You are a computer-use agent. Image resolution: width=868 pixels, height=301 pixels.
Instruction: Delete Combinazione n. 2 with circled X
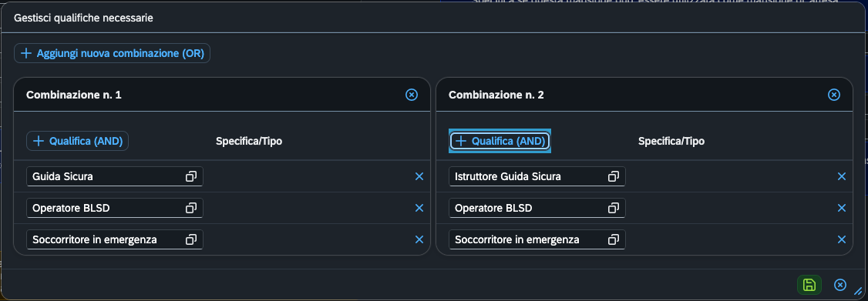pos(833,95)
